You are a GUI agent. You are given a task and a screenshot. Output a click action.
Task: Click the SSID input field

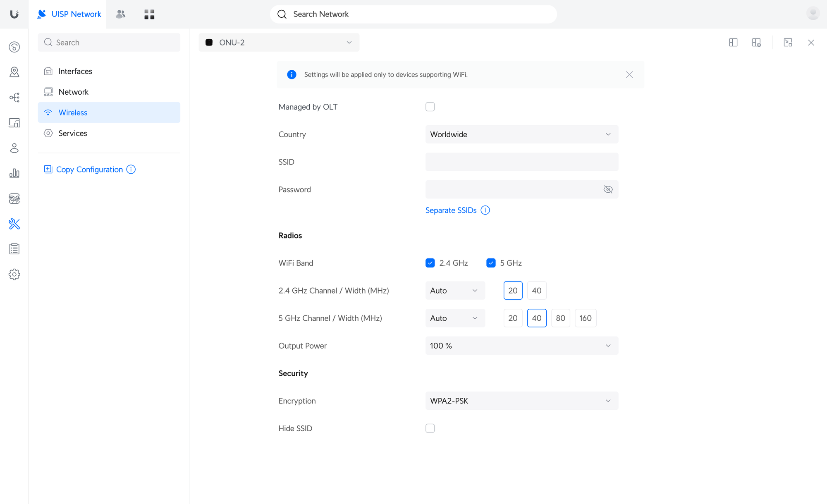[x=521, y=162]
